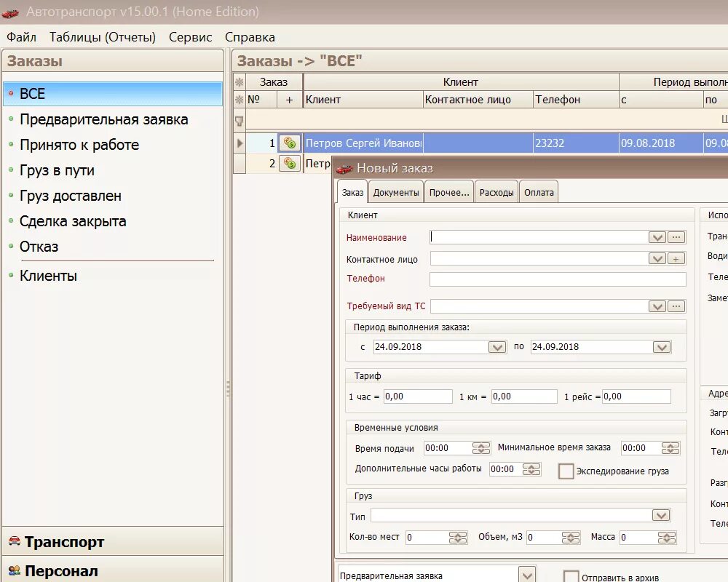Select Принято к работе filter
Viewport: 728px width, 582px height.
79,145
